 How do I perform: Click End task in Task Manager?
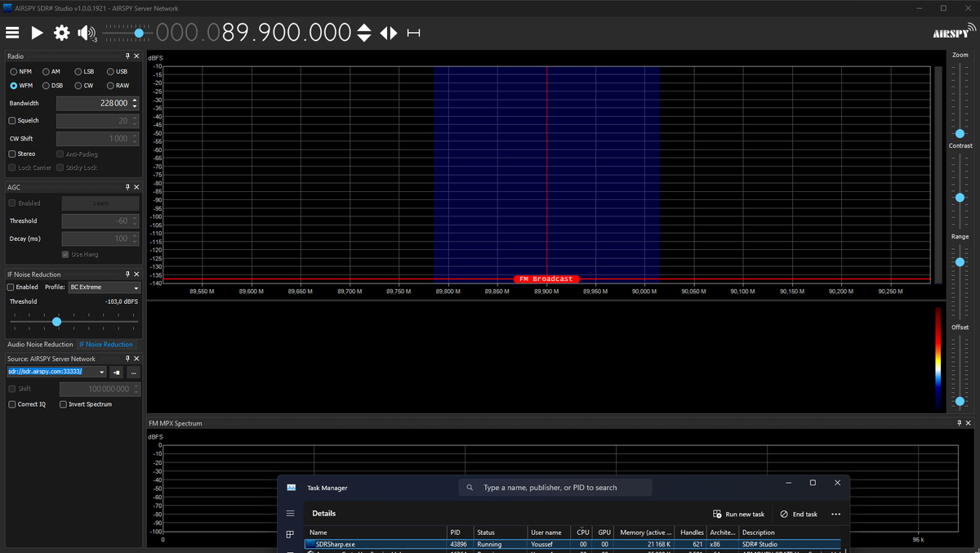point(799,514)
